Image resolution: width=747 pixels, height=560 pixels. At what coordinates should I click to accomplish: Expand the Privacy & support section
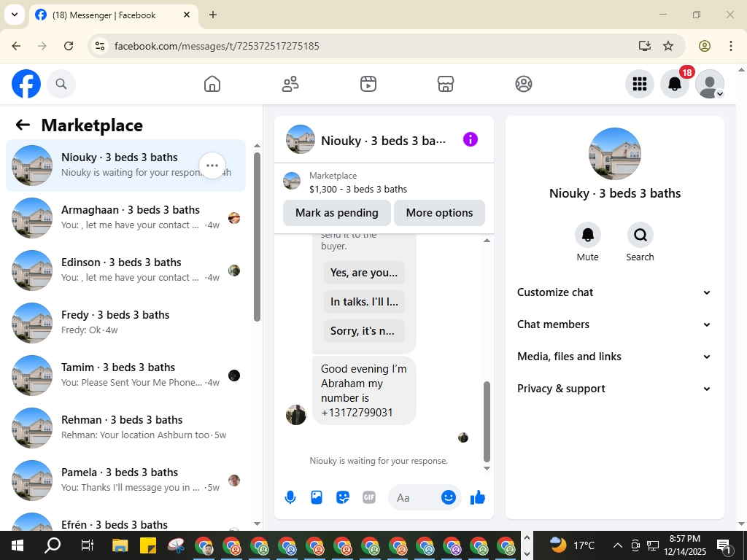tap(614, 389)
